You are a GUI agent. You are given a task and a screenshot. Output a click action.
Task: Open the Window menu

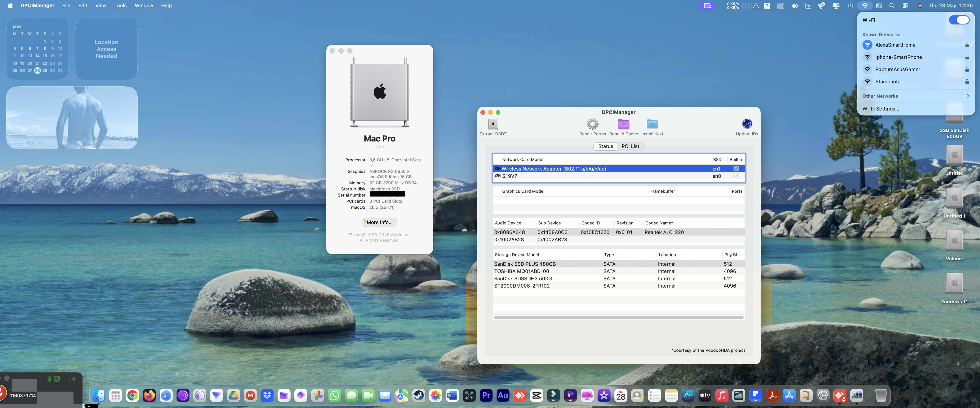coord(144,5)
